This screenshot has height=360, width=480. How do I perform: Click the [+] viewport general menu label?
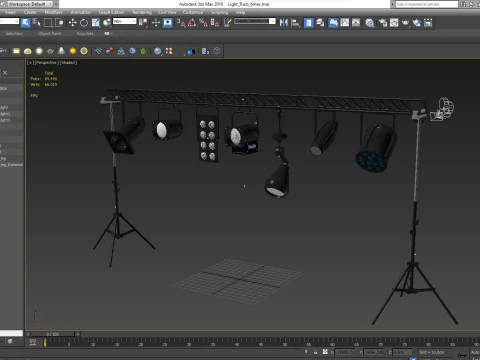pyautogui.click(x=30, y=62)
